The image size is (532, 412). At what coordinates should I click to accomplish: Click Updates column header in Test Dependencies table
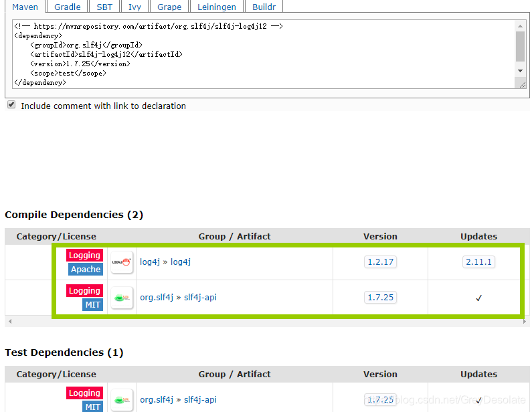coord(478,374)
